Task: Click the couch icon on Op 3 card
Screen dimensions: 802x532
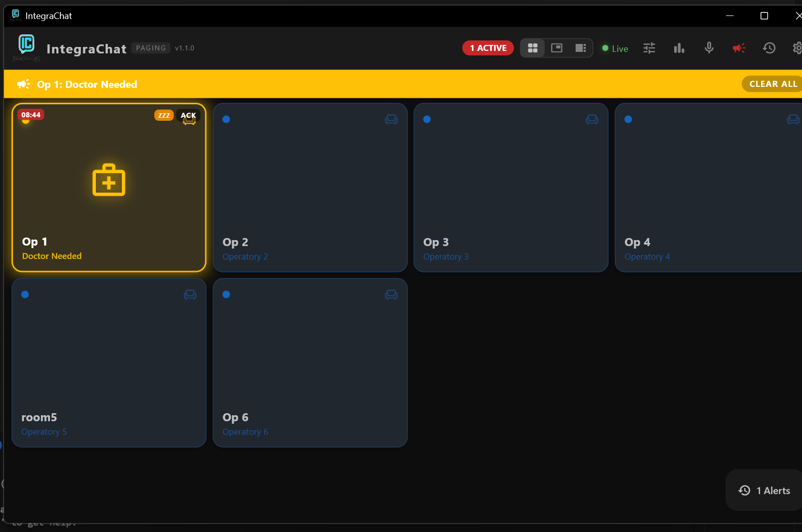Action: [592, 119]
